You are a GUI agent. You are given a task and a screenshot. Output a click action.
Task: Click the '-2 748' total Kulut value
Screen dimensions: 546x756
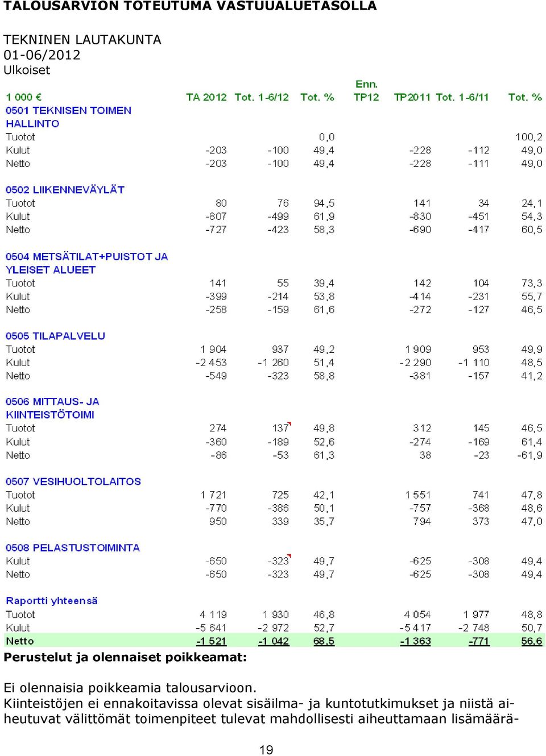click(x=474, y=628)
